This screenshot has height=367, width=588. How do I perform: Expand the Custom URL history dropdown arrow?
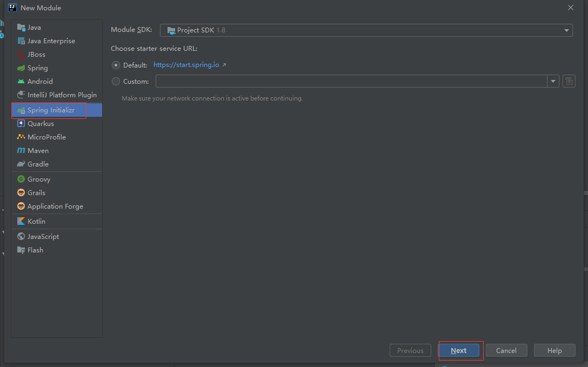coord(553,81)
